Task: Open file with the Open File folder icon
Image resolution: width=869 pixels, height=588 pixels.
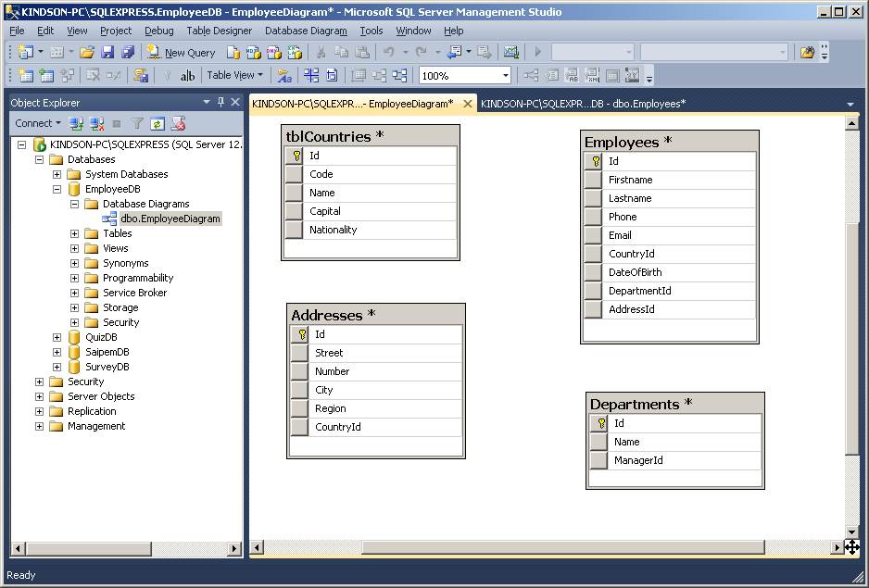Action: [87, 52]
